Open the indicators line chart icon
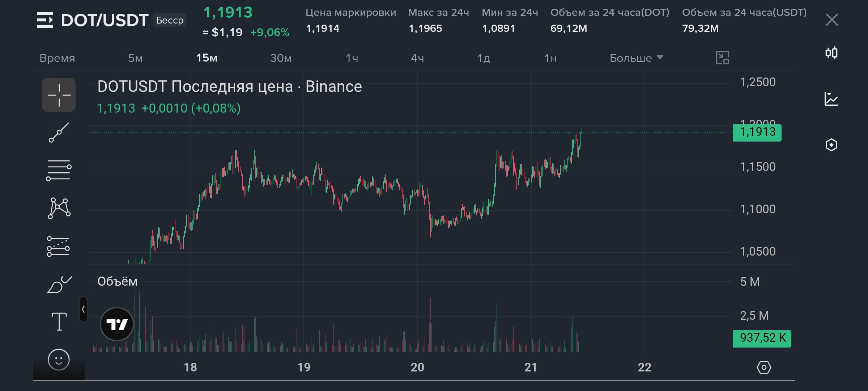The height and width of the screenshot is (391, 868). click(x=831, y=99)
